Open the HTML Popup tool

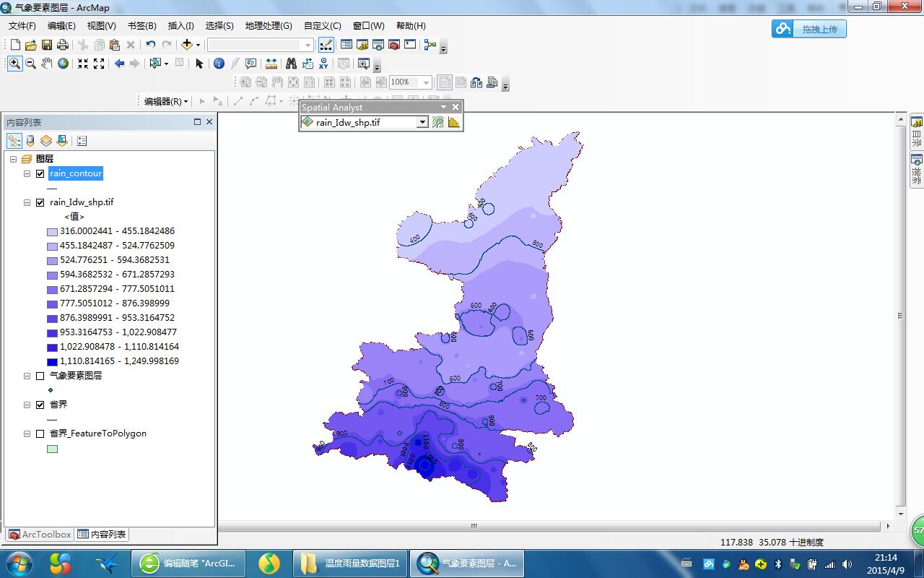250,64
